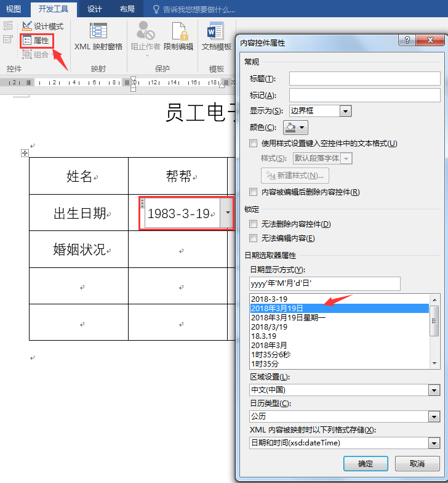The width and height of the screenshot is (448, 483).
Task: Click the 婚姻状况 table cell
Action: (79, 249)
